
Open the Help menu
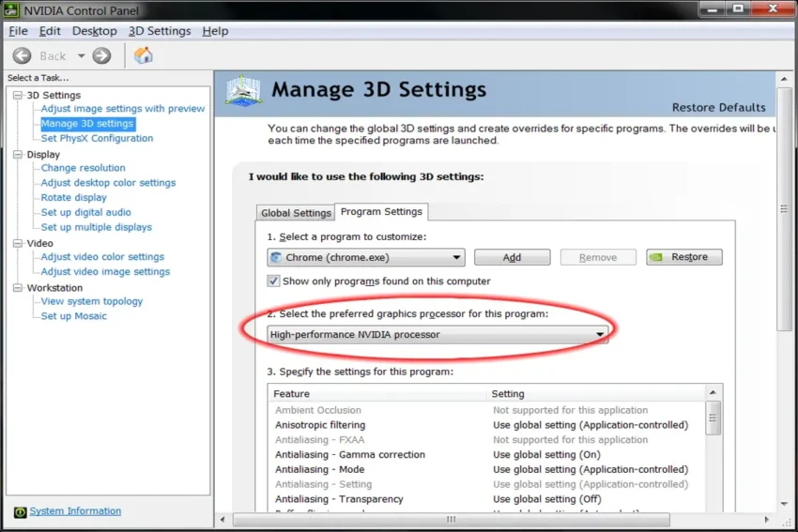(215, 31)
